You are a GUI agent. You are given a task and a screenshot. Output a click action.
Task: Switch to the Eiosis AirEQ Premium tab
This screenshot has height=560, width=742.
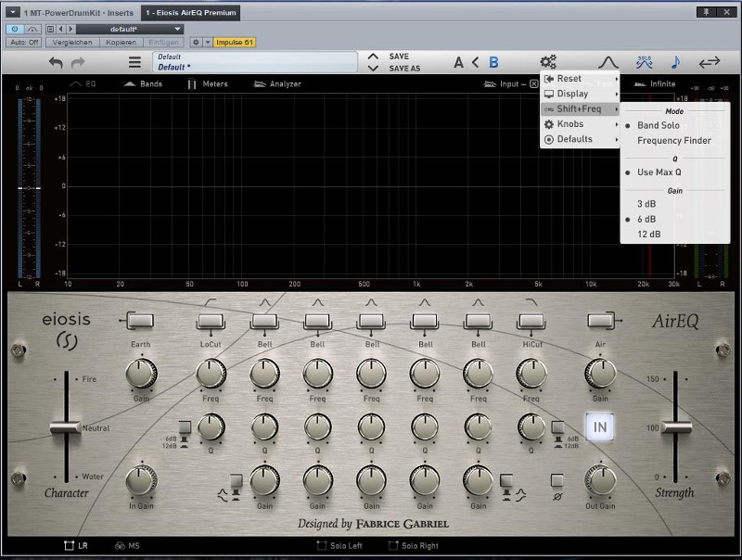pyautogui.click(x=191, y=13)
